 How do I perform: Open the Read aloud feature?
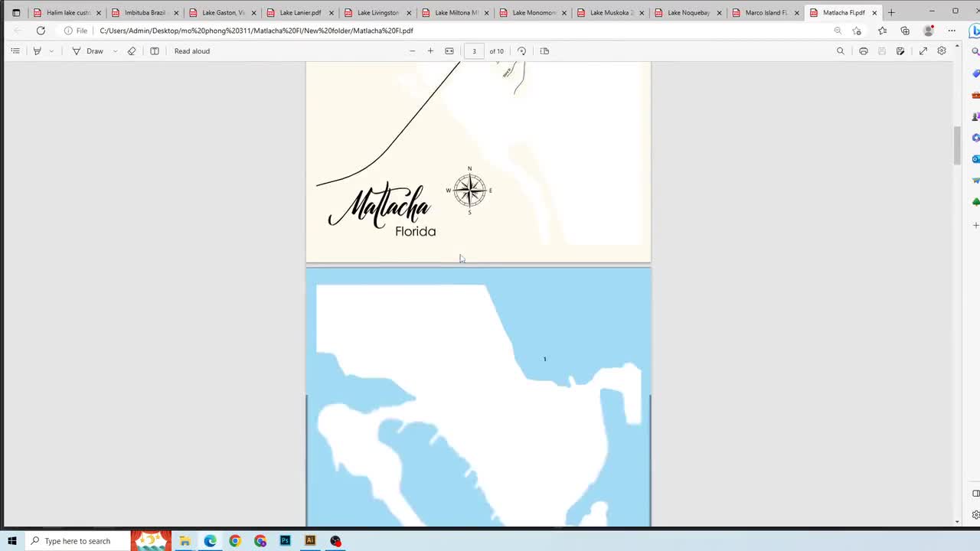click(x=191, y=51)
